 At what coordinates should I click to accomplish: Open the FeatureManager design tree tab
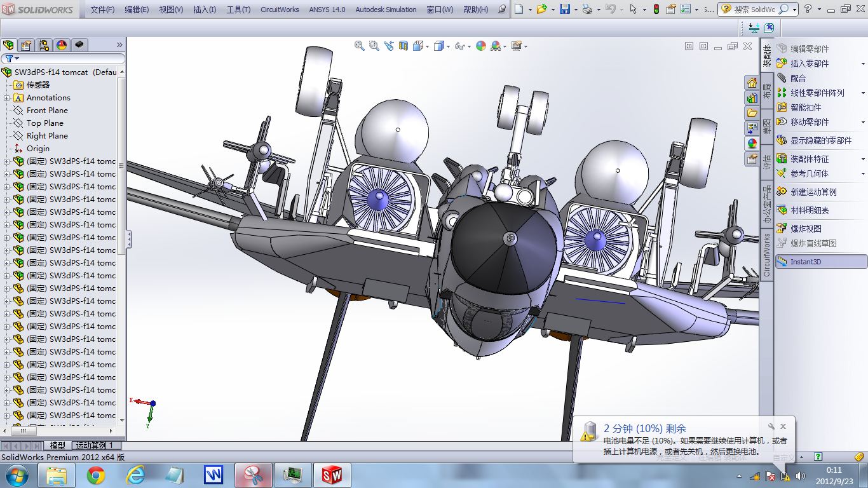[x=8, y=45]
